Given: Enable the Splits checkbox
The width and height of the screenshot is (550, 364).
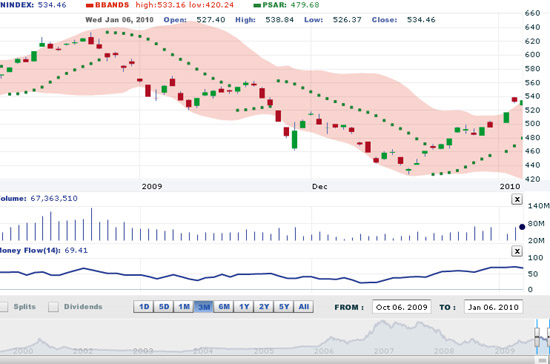Looking at the screenshot, I should click(x=3, y=307).
